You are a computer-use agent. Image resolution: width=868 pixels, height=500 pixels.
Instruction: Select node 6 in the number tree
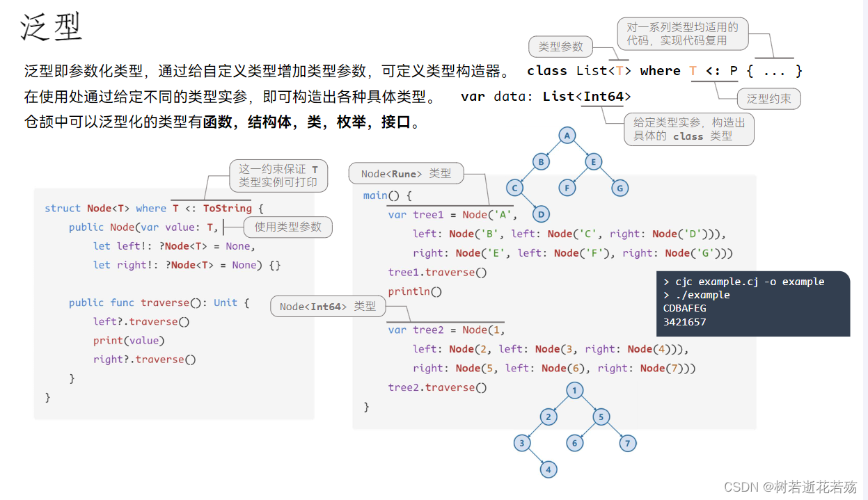pyautogui.click(x=574, y=443)
